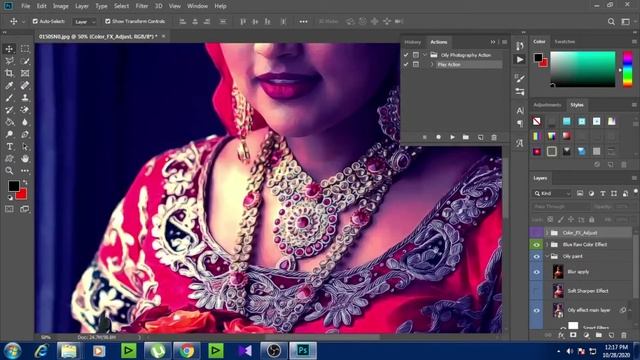The height and width of the screenshot is (360, 640).
Task: Swap foreground and background colors
Action: tap(25, 182)
